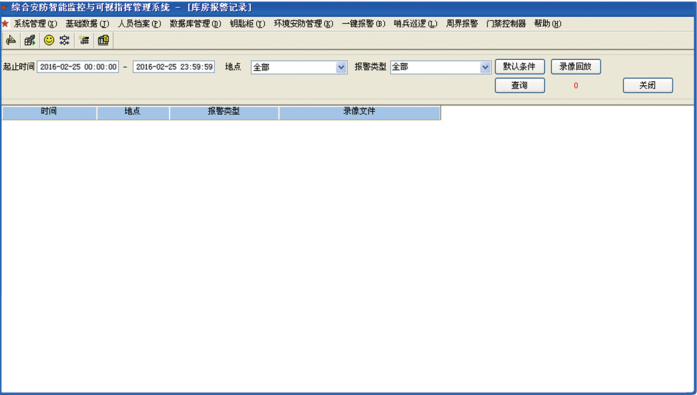Click the first toolbar icon beside the grid-arrow icon

11,40
